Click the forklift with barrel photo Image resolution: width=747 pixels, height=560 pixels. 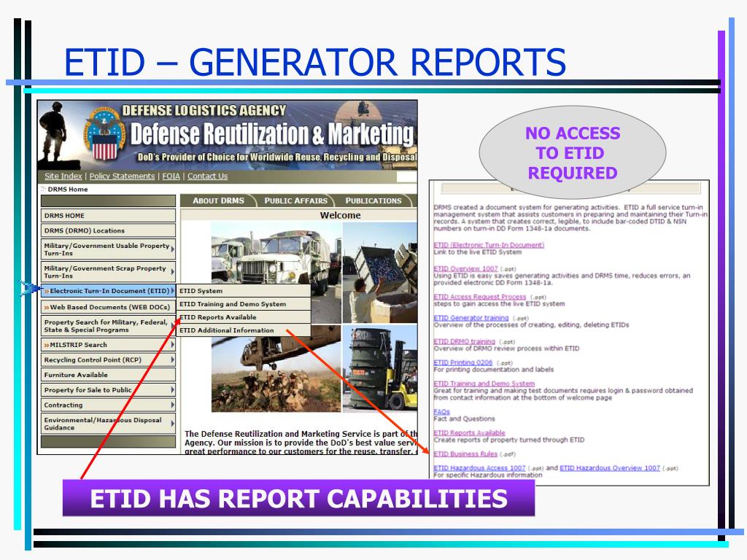[380, 367]
